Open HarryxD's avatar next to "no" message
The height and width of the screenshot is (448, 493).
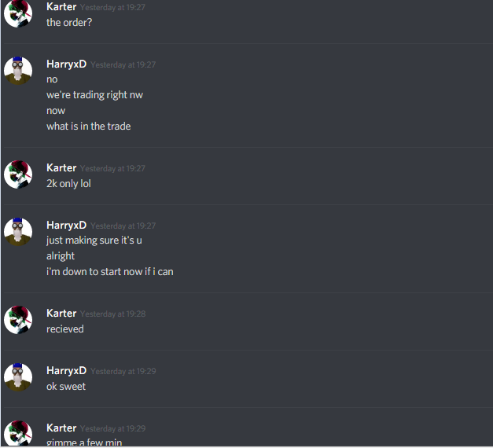click(18, 71)
